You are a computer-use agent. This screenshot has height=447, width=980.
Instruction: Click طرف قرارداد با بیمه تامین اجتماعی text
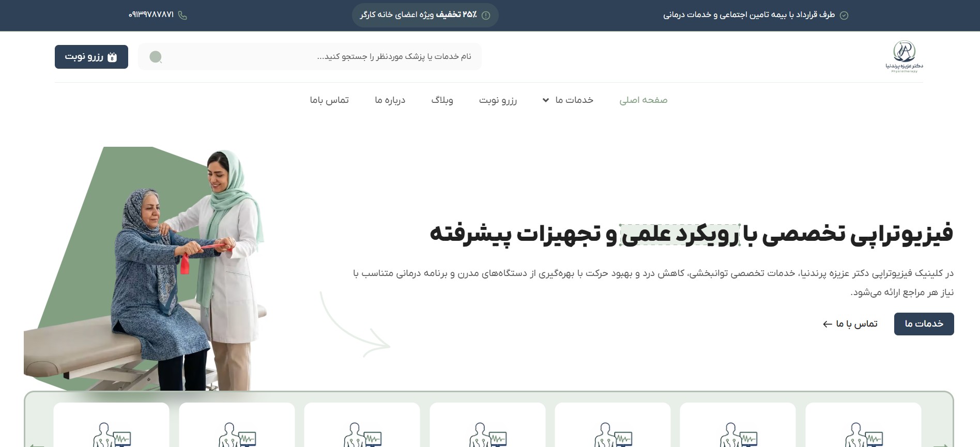coord(749,15)
